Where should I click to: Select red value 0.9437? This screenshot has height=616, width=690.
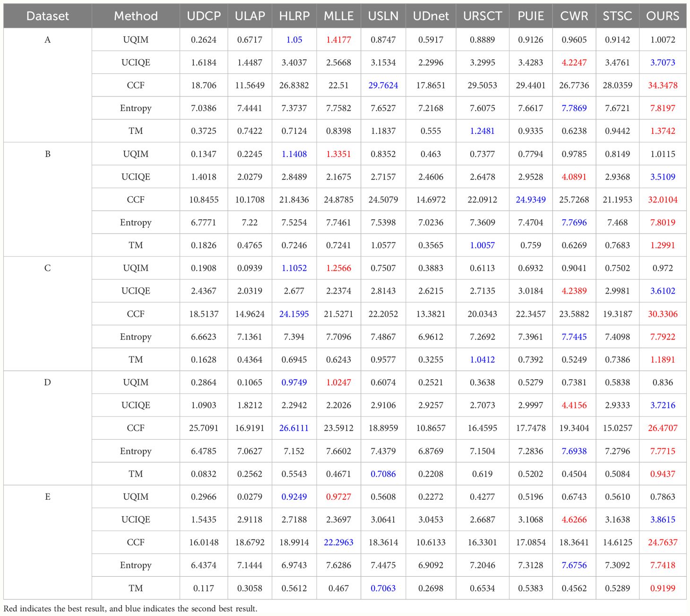pyautogui.click(x=663, y=474)
